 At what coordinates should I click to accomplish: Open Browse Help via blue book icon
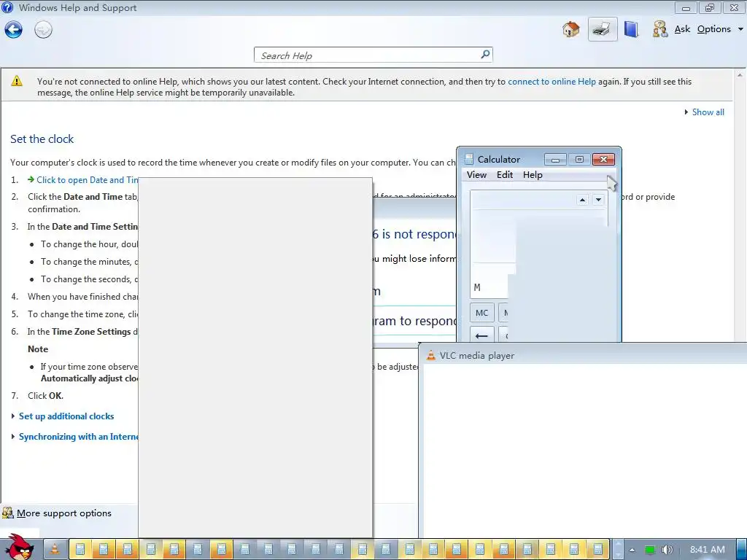631,29
